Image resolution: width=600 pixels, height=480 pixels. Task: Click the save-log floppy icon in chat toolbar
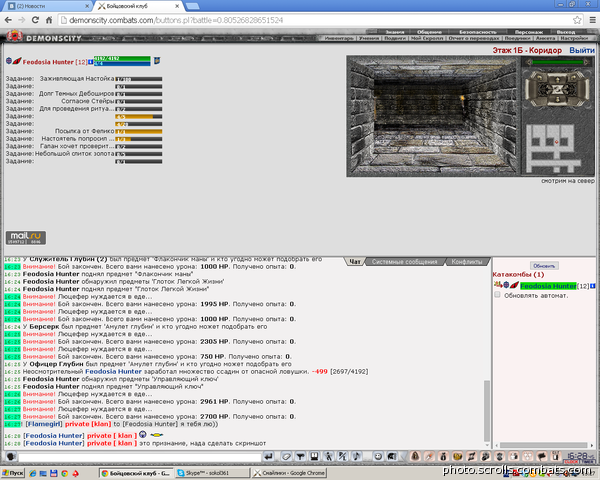[x=315, y=456]
